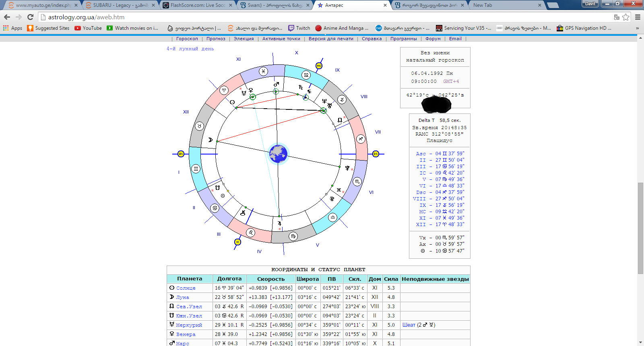Click the Scorpio sign on zodiac ring

[357, 182]
